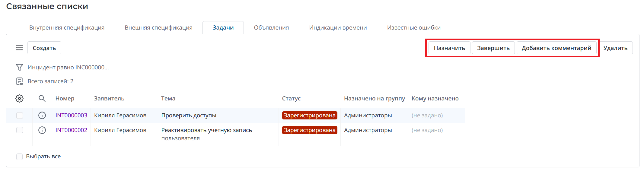Open info icon for INT0000003

[42, 116]
